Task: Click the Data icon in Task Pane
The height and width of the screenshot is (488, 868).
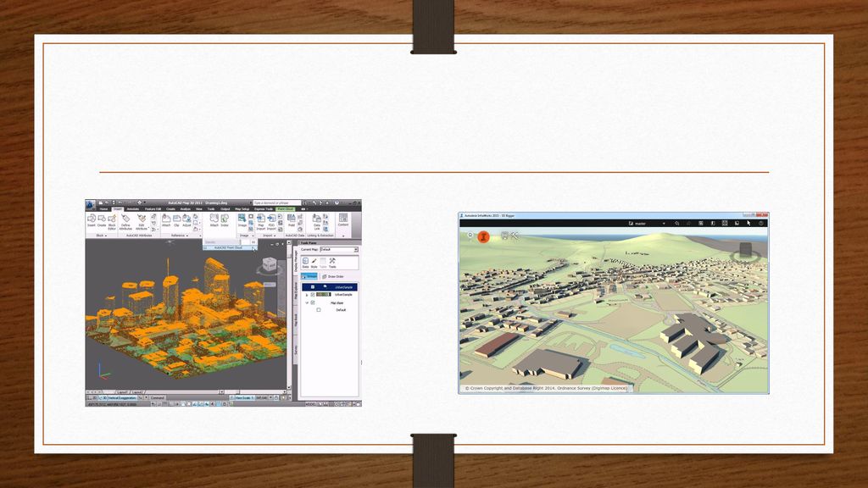Action: click(x=305, y=261)
